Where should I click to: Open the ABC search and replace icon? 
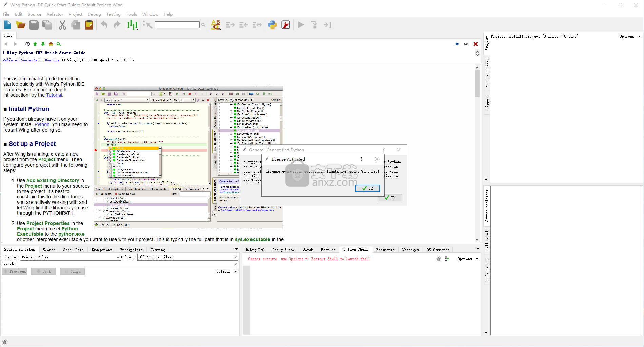tap(216, 25)
